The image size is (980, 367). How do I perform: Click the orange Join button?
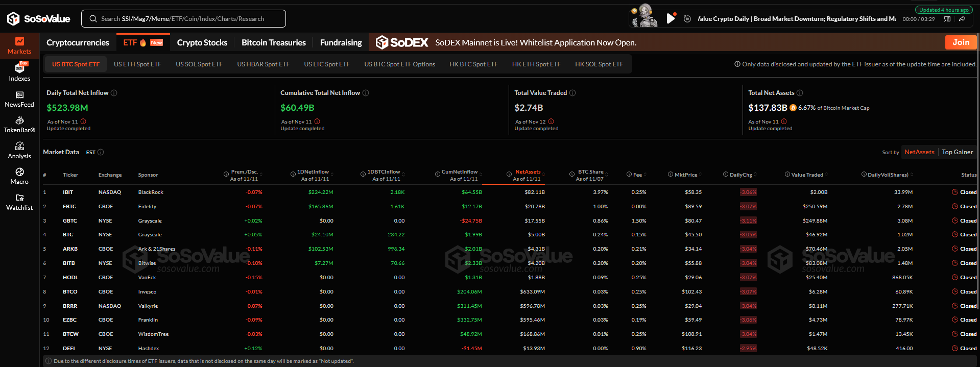[961, 42]
